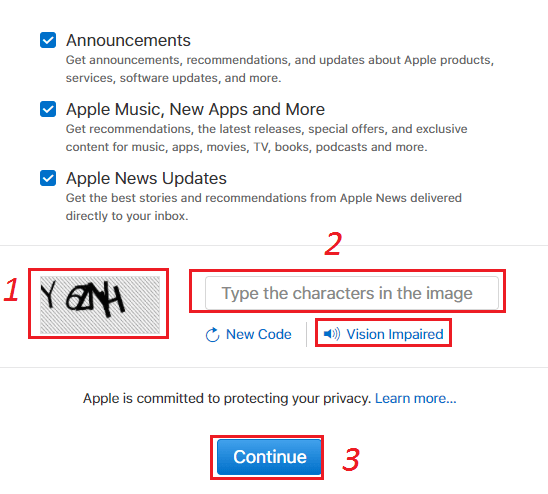
Task: Click the Apple News Updates heading label
Action: pos(146,178)
